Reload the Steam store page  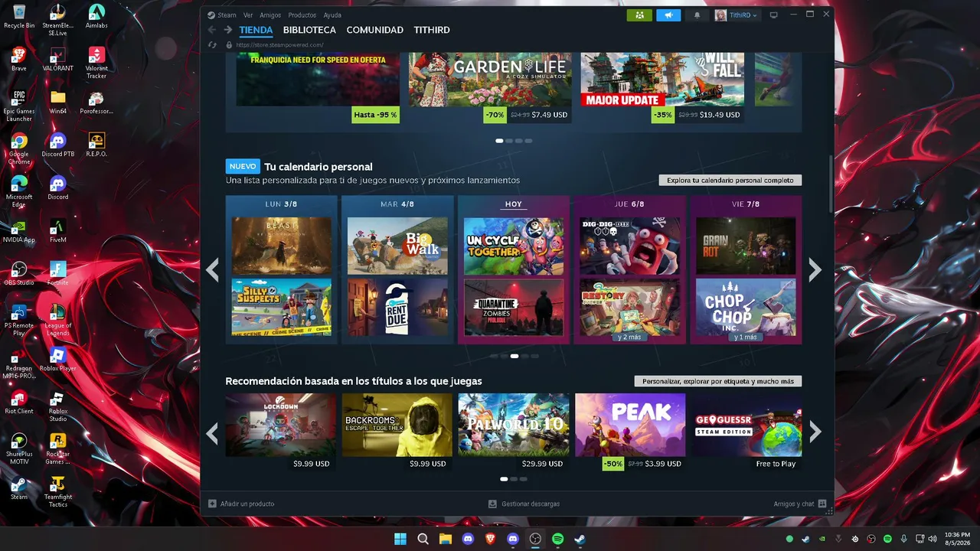point(212,44)
